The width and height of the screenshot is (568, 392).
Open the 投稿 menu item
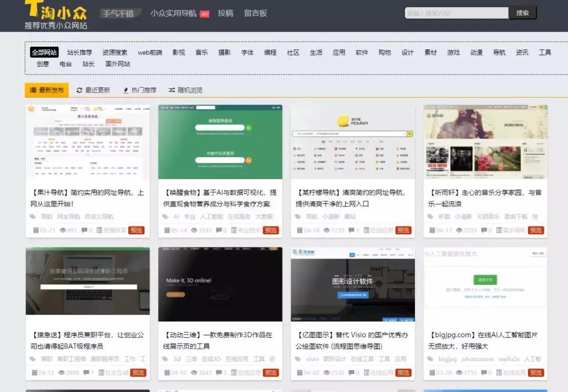[226, 13]
